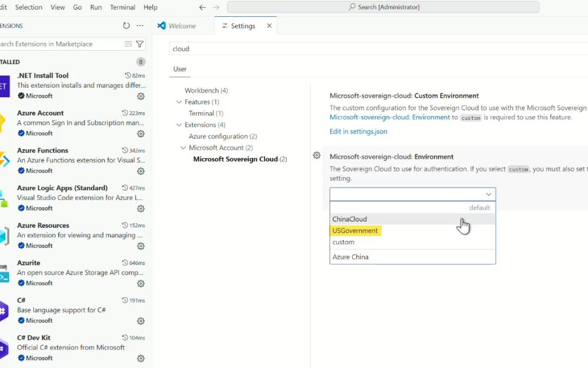Open manage gear for C# Dev Kit
Image resolution: width=588 pixels, height=368 pixels.
coord(140,359)
